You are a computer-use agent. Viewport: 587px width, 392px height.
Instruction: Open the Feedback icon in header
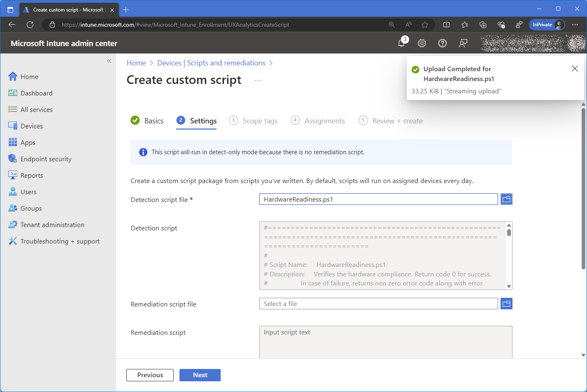click(x=463, y=43)
